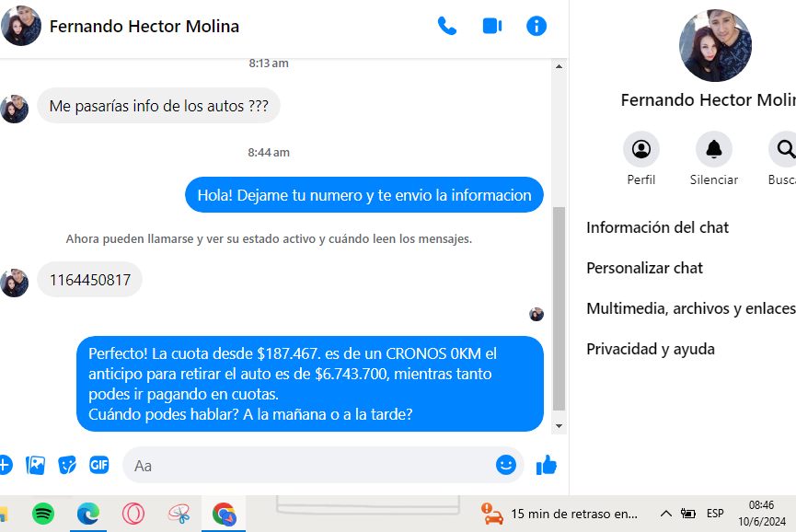This screenshot has height=532, width=796.
Task: Open Spotify from the taskbar
Action: click(x=43, y=514)
